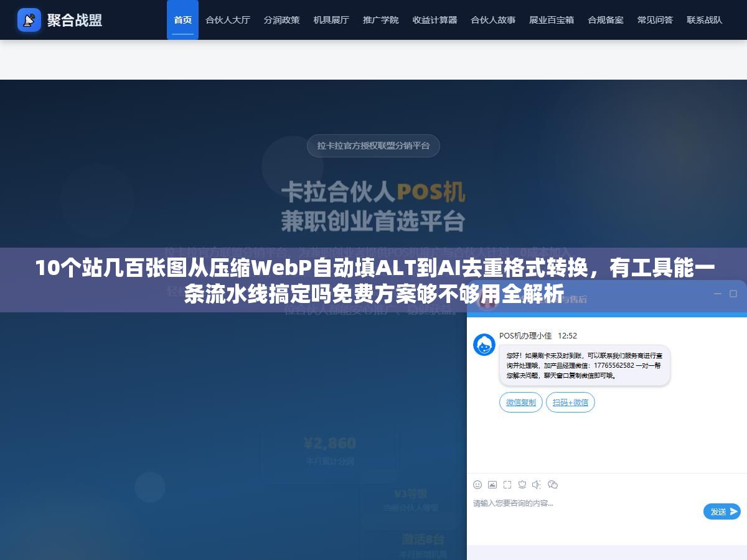Open 分润政策 from the nav bar

(281, 20)
